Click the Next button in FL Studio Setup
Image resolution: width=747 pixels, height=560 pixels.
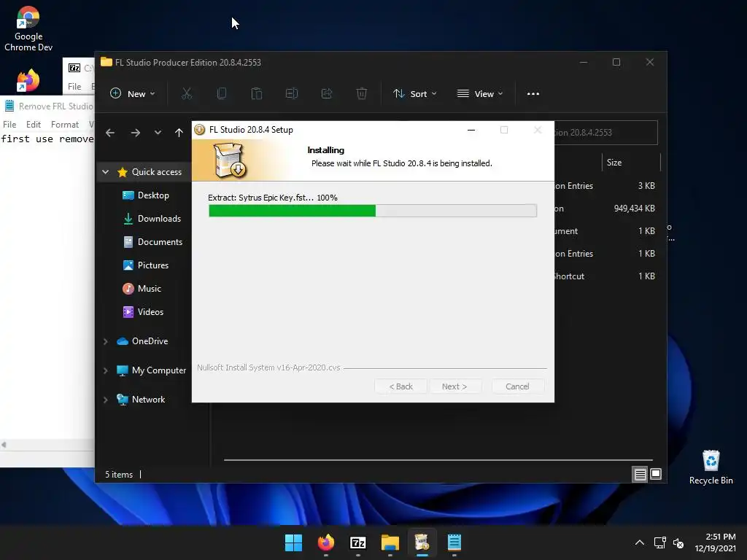click(x=454, y=386)
